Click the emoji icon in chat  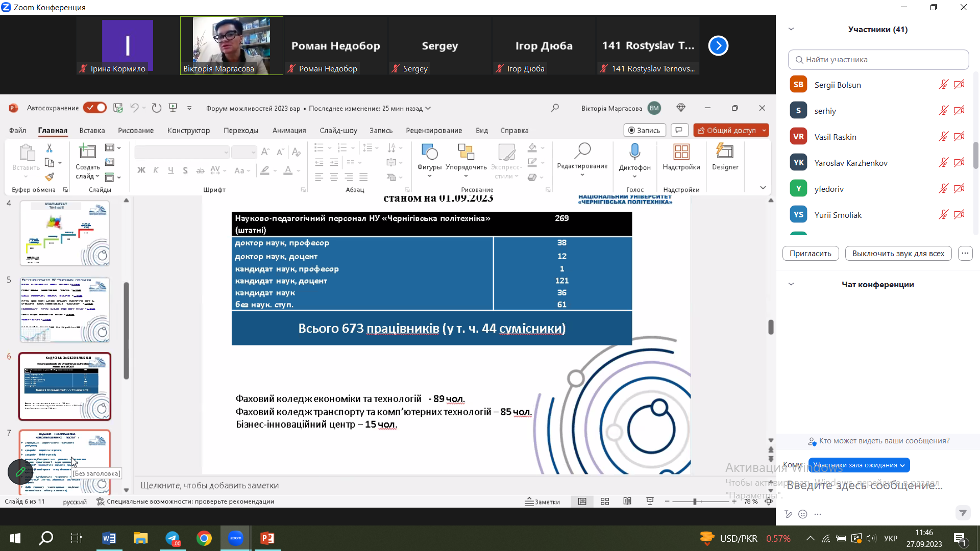(x=803, y=514)
